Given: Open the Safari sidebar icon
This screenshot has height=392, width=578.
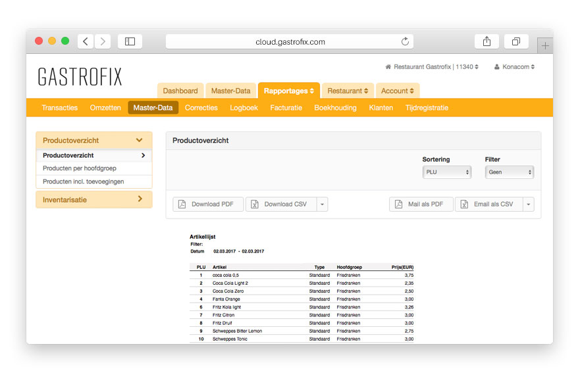Looking at the screenshot, I should (129, 41).
